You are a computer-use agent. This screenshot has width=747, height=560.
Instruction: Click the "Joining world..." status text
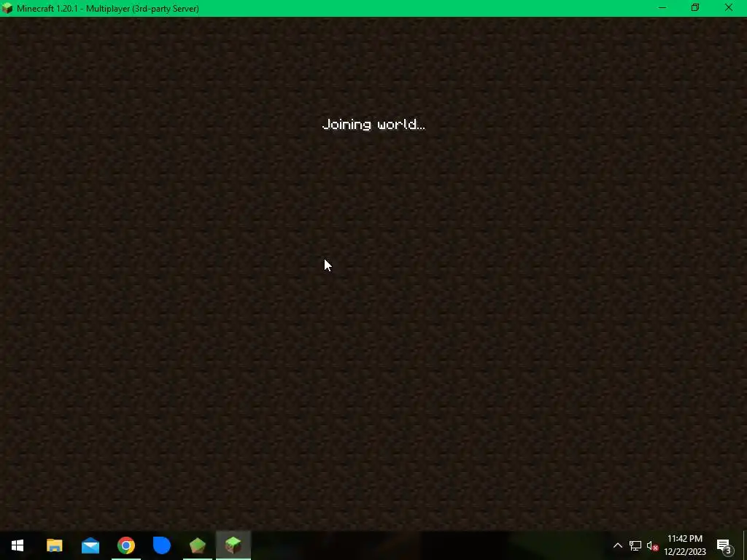[x=373, y=125]
